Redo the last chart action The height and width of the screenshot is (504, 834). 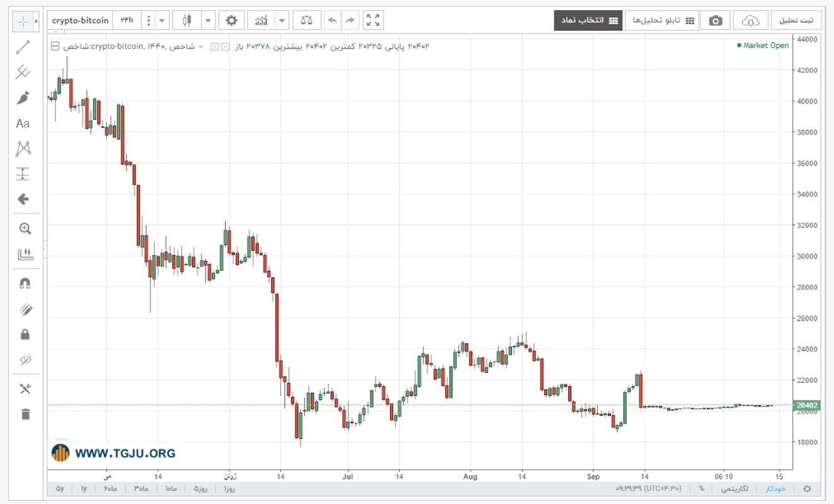click(x=350, y=21)
